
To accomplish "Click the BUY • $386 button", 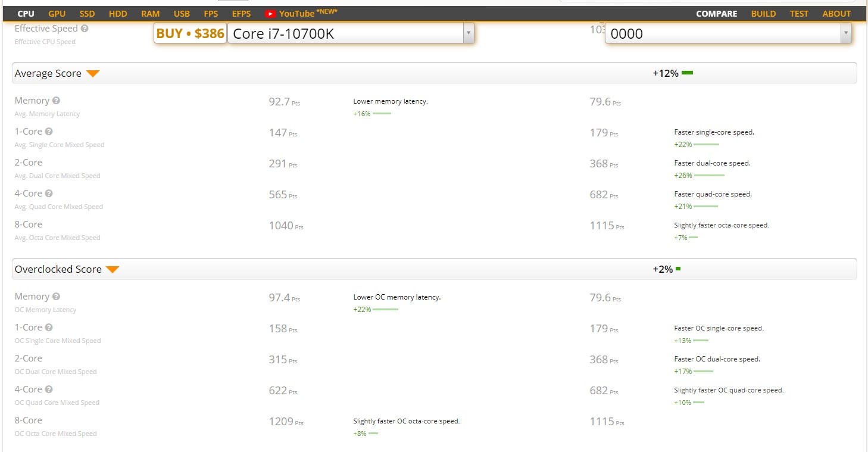I will pyautogui.click(x=190, y=33).
